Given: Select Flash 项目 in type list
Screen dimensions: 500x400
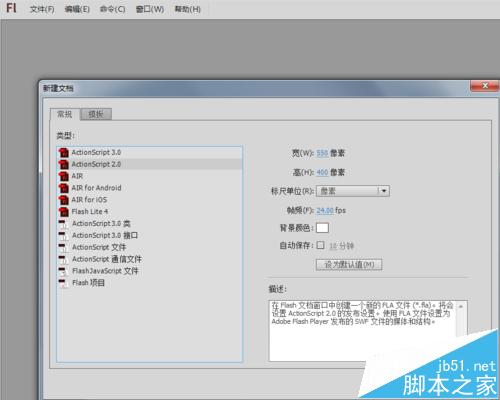Looking at the screenshot, I should pyautogui.click(x=149, y=283).
